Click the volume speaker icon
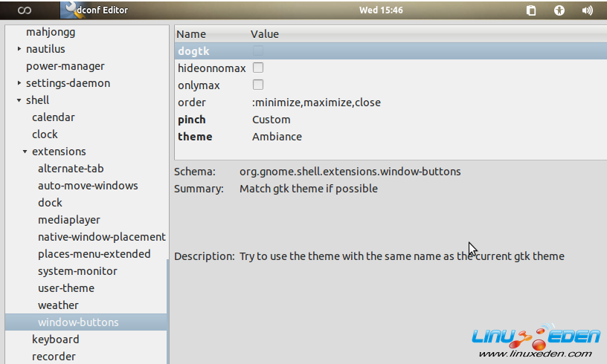This screenshot has width=607, height=364. click(x=588, y=10)
